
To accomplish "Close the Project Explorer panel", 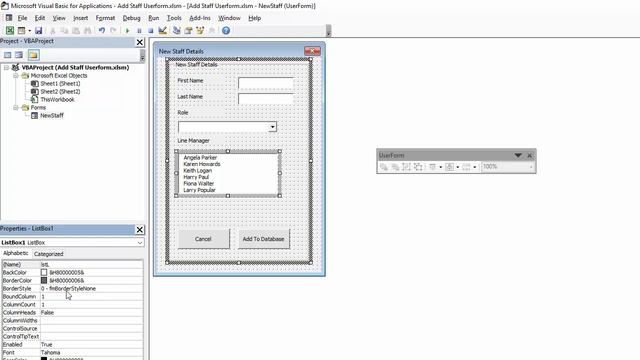I will (x=140, y=42).
